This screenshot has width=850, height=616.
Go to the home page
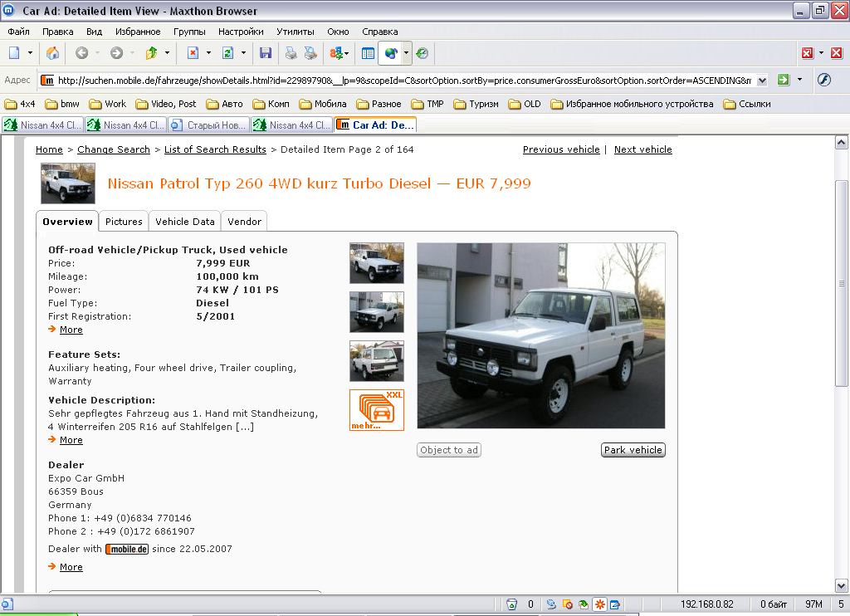tap(52, 52)
